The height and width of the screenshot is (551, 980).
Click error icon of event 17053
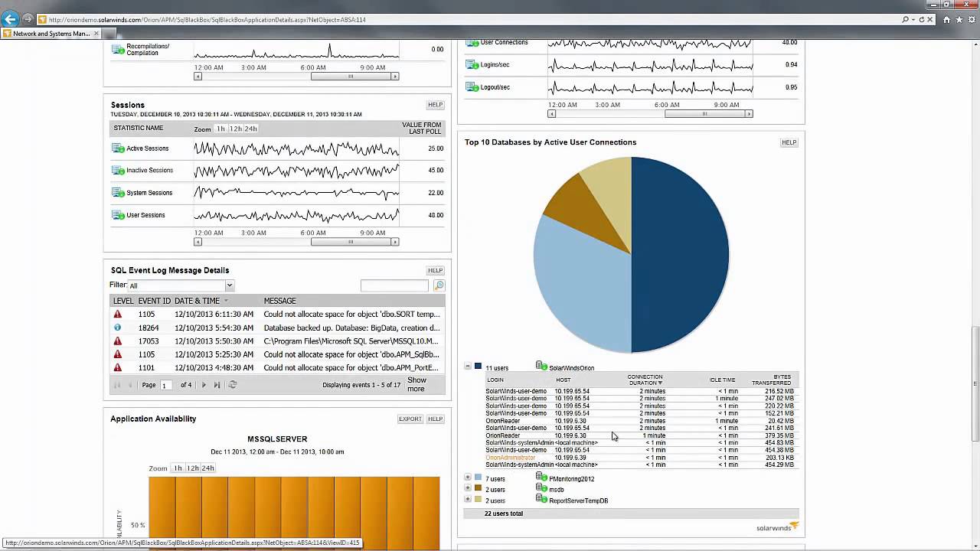click(117, 341)
